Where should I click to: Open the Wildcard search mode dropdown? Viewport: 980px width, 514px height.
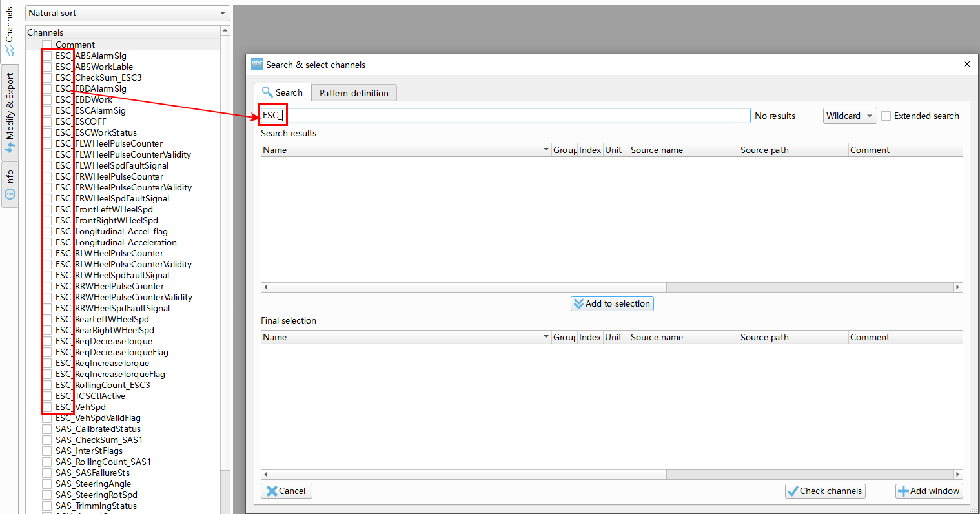pyautogui.click(x=850, y=116)
